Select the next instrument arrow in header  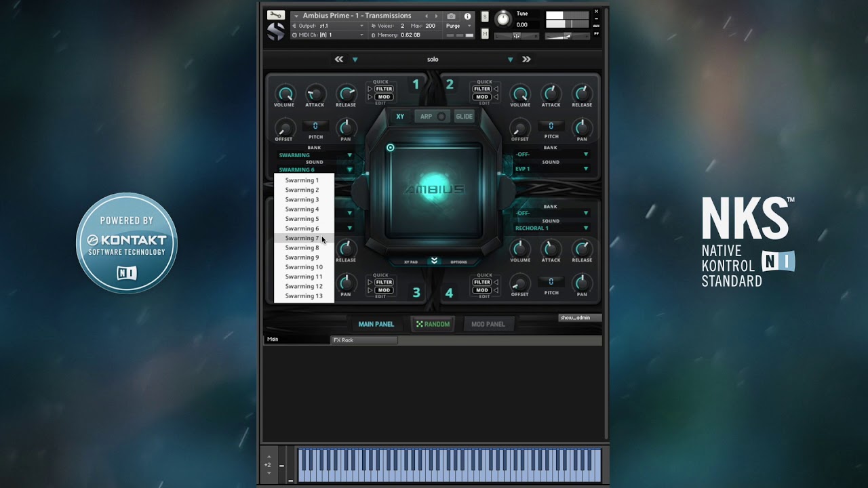tap(437, 16)
